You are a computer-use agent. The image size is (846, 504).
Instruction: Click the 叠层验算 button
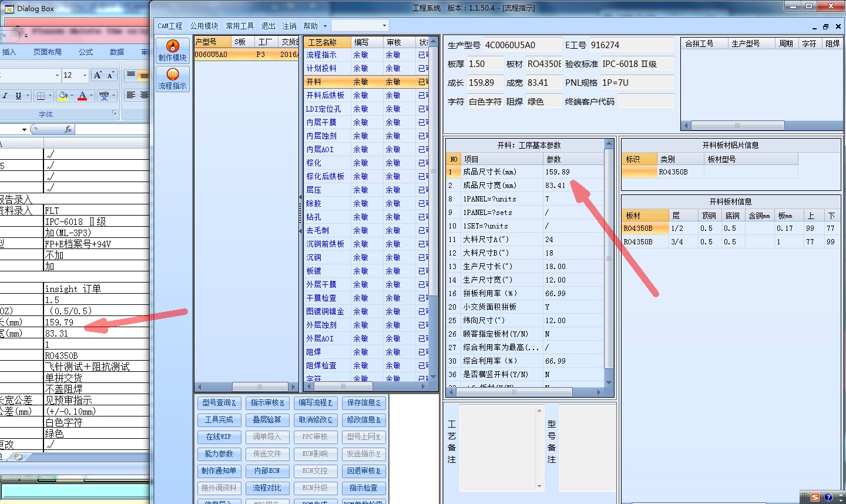click(x=267, y=419)
